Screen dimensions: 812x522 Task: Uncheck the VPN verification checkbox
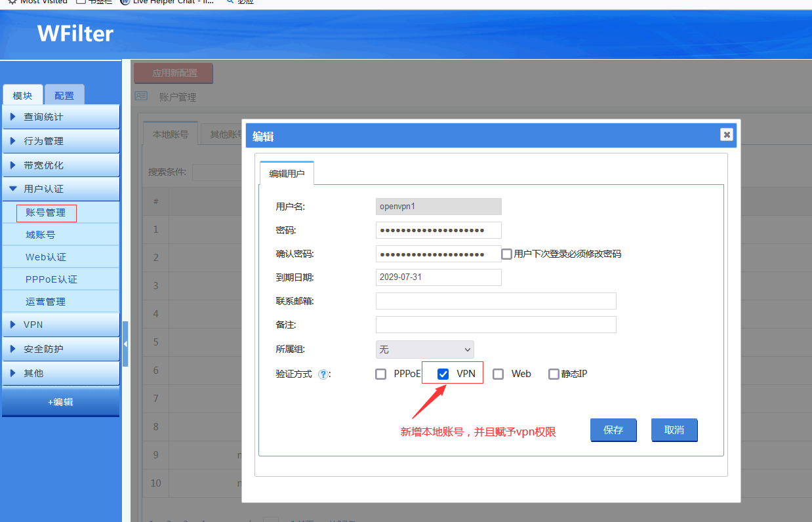coord(443,374)
